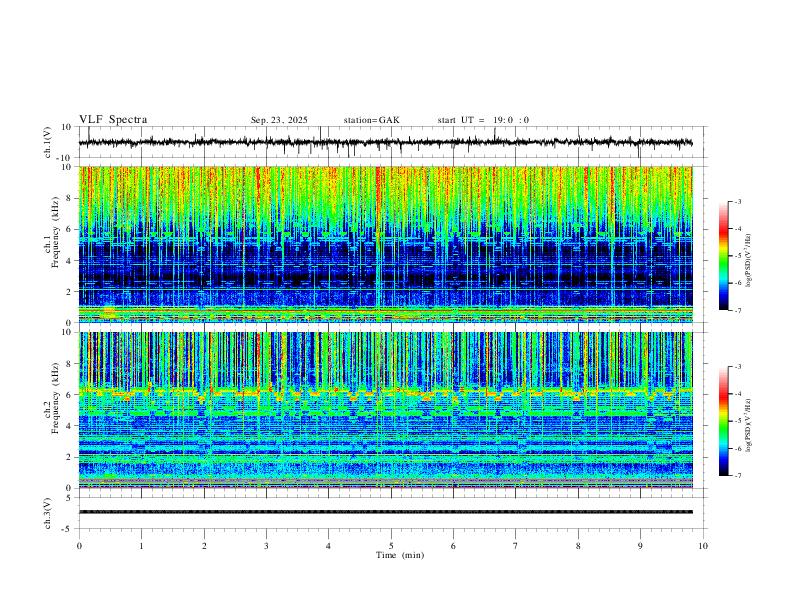Click the ch.1 spectrogram plot
The height and width of the screenshot is (612, 792).
[x=385, y=244]
